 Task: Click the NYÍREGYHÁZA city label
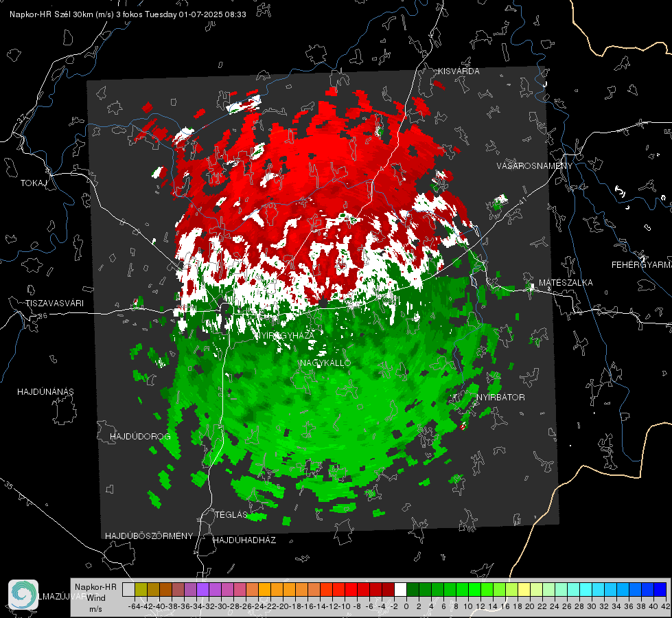pos(285,335)
